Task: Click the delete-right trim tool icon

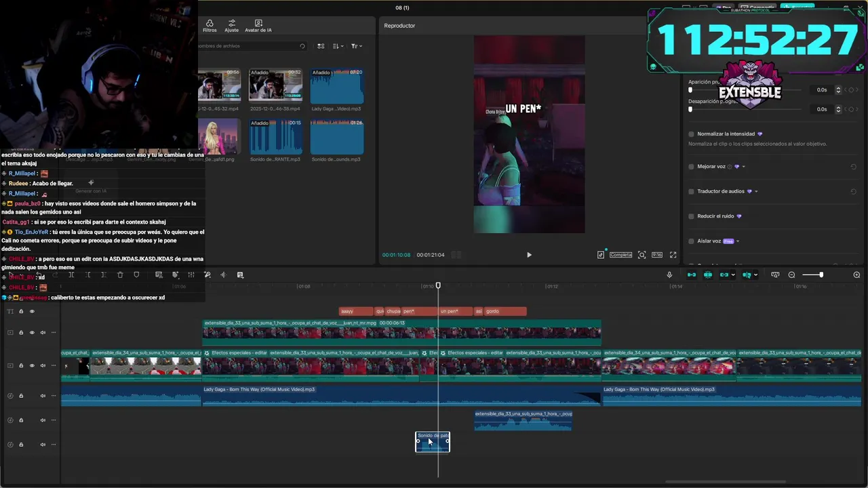Action: pyautogui.click(x=103, y=274)
